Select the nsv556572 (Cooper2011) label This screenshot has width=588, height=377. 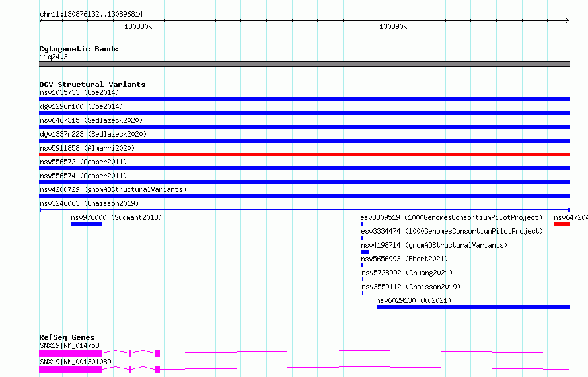(x=83, y=162)
